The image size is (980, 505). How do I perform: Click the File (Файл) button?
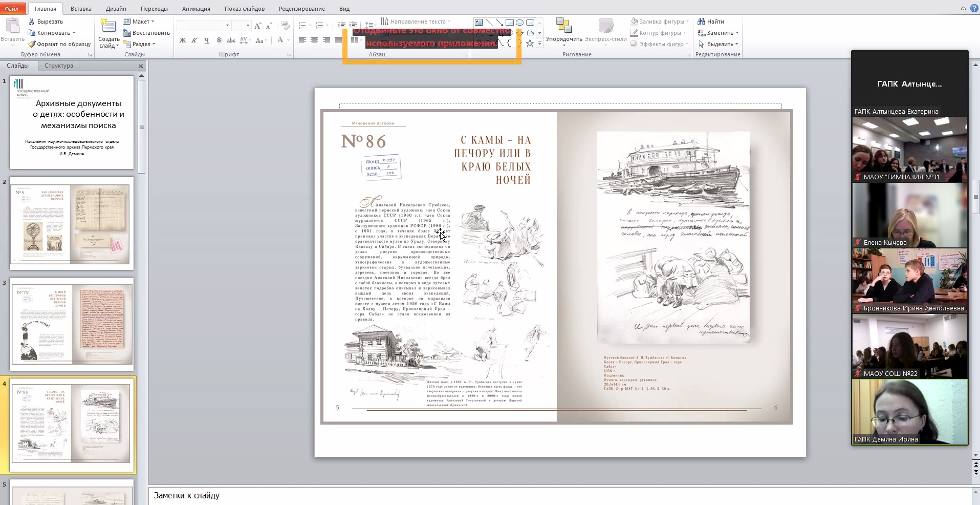[12, 9]
